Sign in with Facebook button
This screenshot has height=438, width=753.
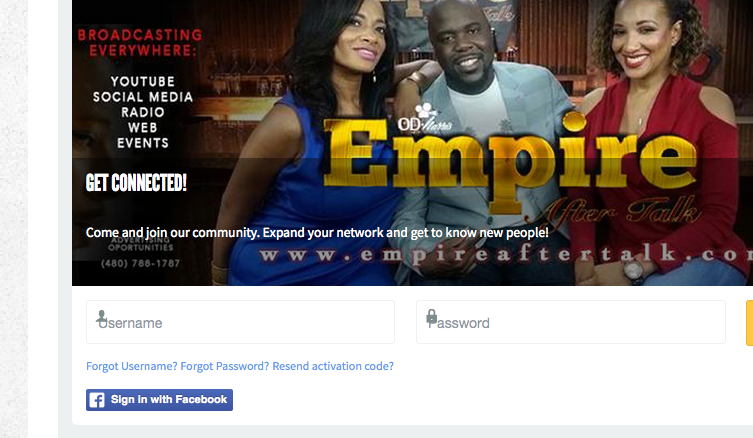tap(159, 400)
